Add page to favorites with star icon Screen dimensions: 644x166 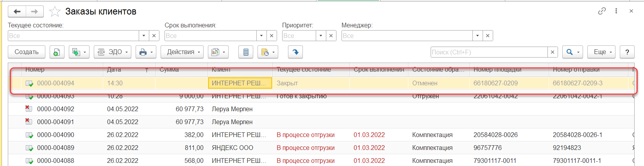point(55,12)
